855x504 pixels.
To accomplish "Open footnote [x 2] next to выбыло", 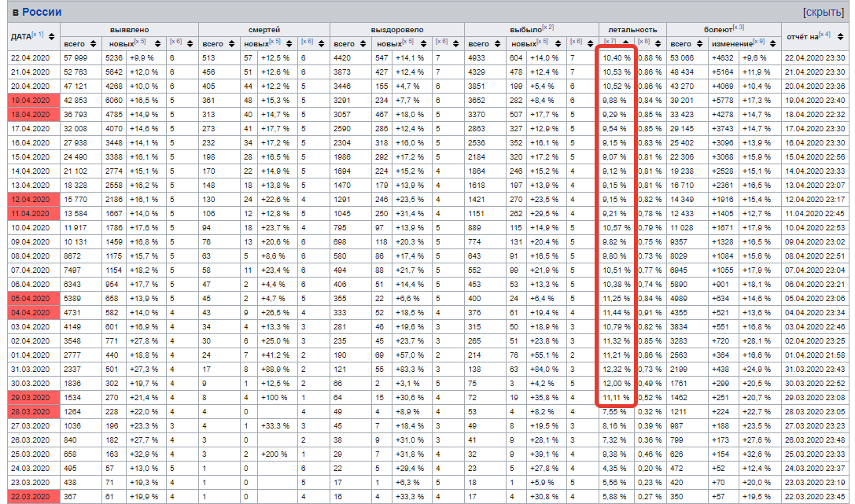I will pyautogui.click(x=548, y=28).
